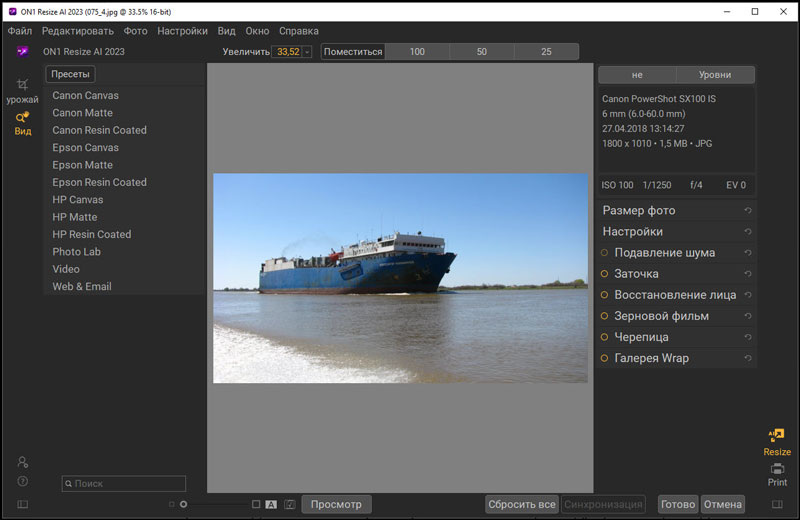Viewport: 800px width, 520px height.
Task: Enable Восстановление лица toggle circle
Action: tap(605, 295)
